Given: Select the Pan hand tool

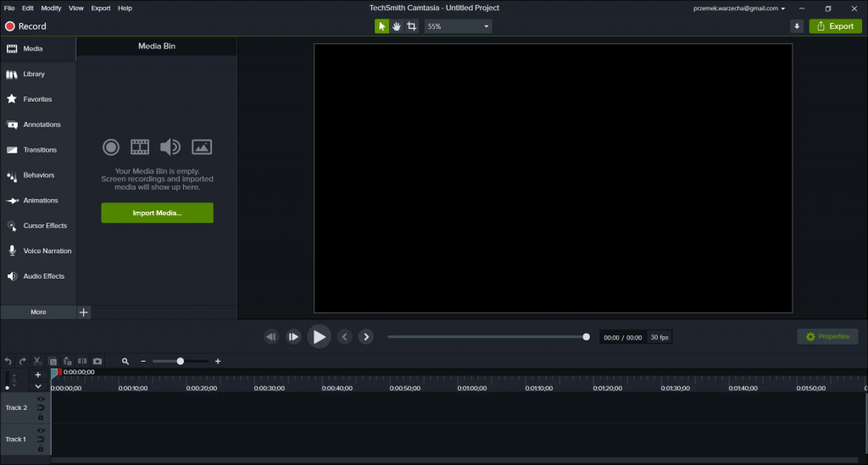Looking at the screenshot, I should coord(397,26).
